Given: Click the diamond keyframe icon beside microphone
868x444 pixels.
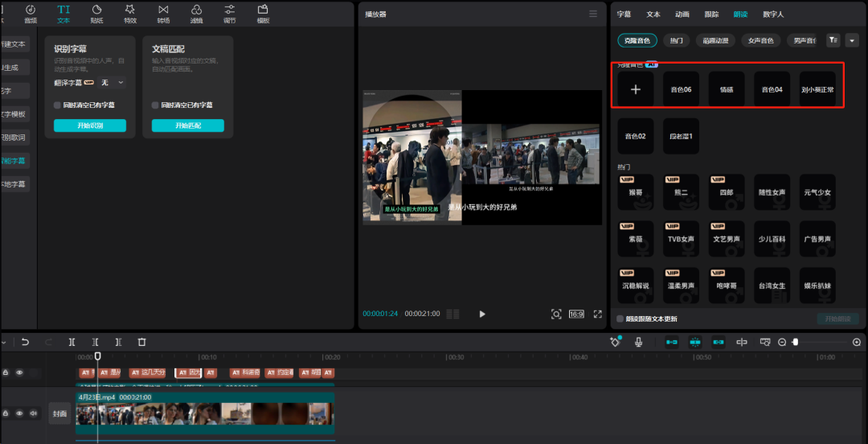Looking at the screenshot, I should click(x=615, y=342).
